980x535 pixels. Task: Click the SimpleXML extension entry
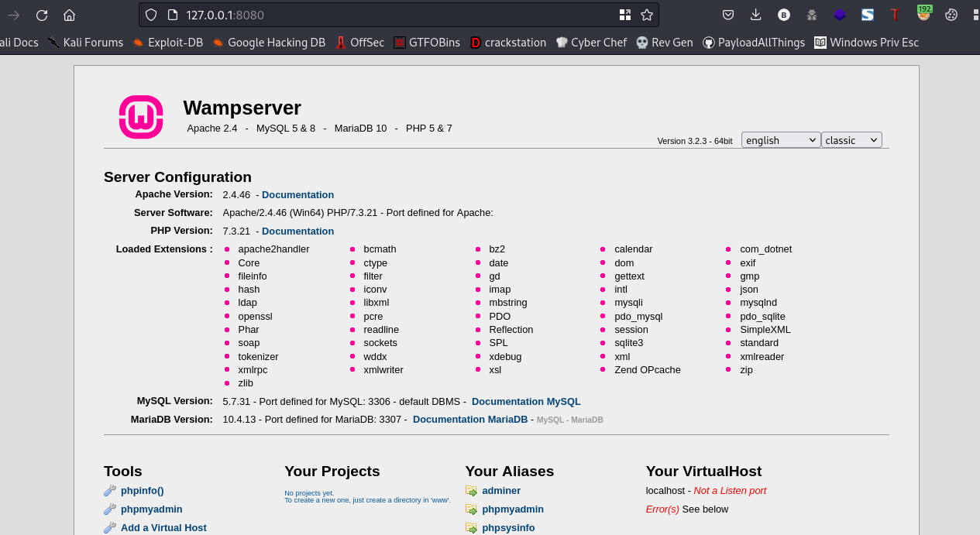[x=765, y=330]
